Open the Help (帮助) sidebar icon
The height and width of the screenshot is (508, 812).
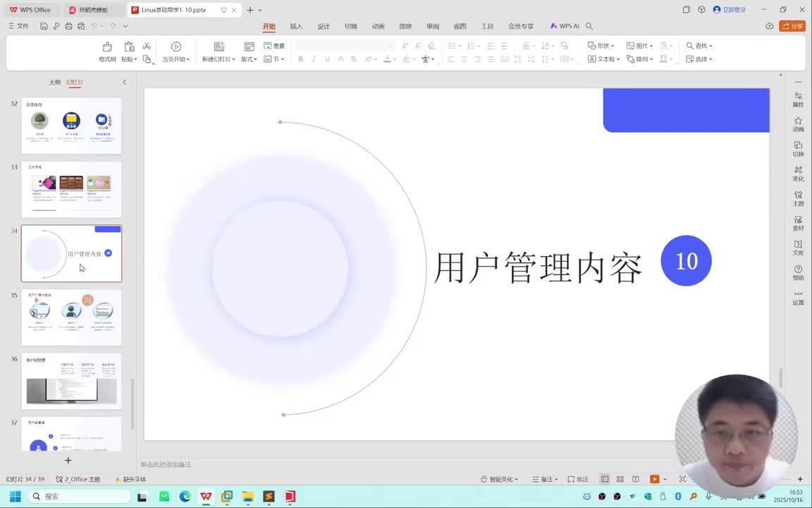click(798, 272)
